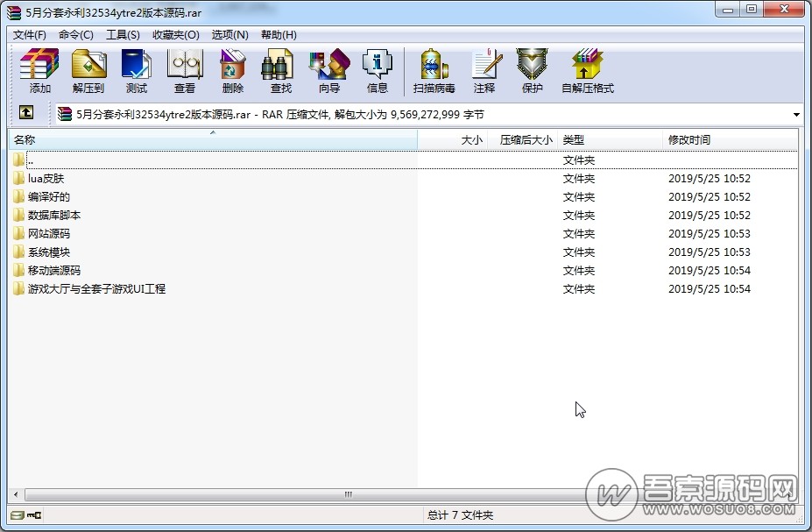Click the Protect (保护) shield icon
Screen dimensions: 812x532
tap(532, 70)
